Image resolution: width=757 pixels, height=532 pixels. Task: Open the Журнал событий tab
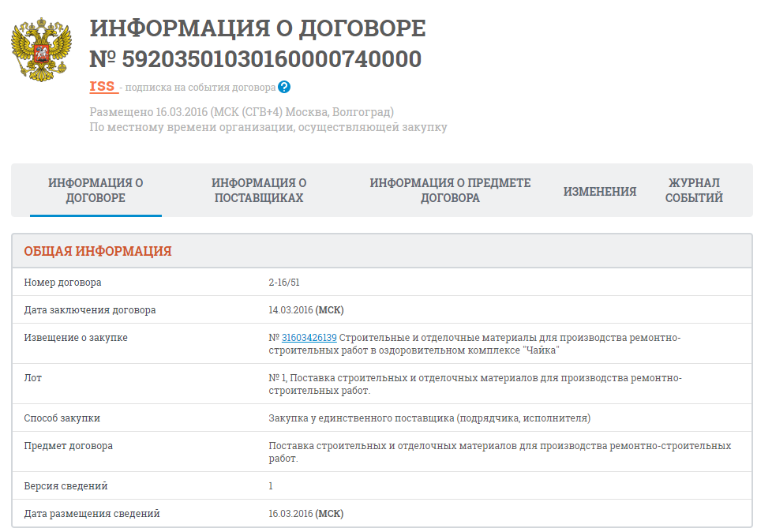tap(694, 190)
